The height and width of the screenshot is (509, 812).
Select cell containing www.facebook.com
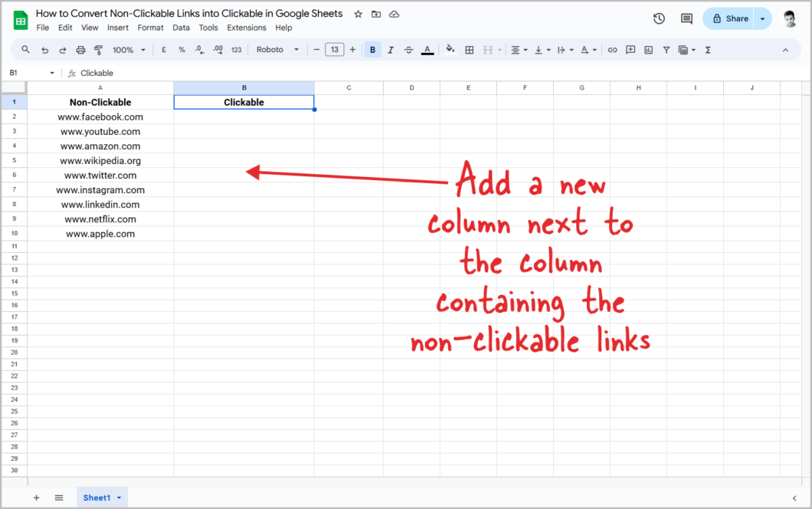tap(100, 117)
